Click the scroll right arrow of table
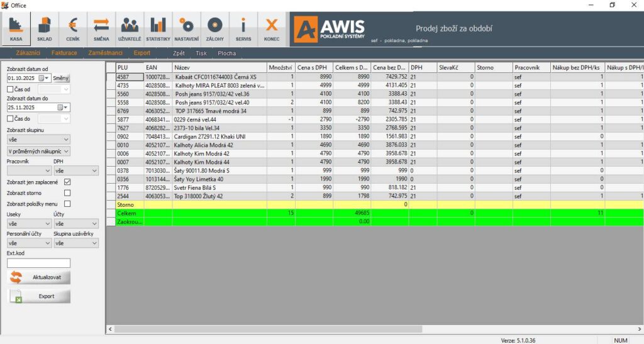Image resolution: width=644 pixels, height=344 pixels. pos(640,330)
